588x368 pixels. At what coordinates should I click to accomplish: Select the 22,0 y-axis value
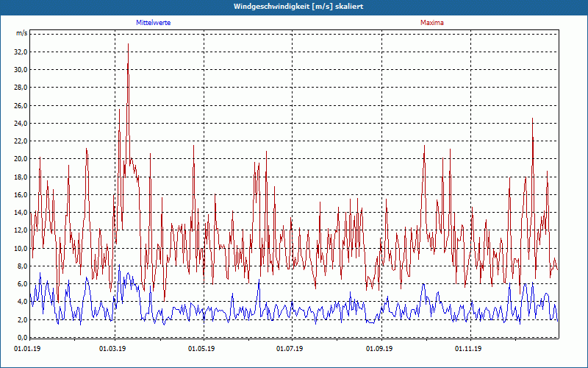coord(21,141)
